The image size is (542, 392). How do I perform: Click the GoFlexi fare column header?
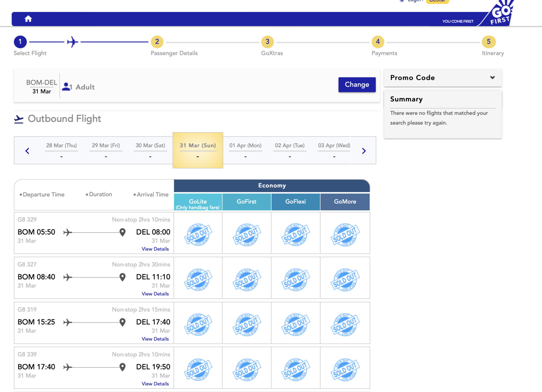coord(295,202)
